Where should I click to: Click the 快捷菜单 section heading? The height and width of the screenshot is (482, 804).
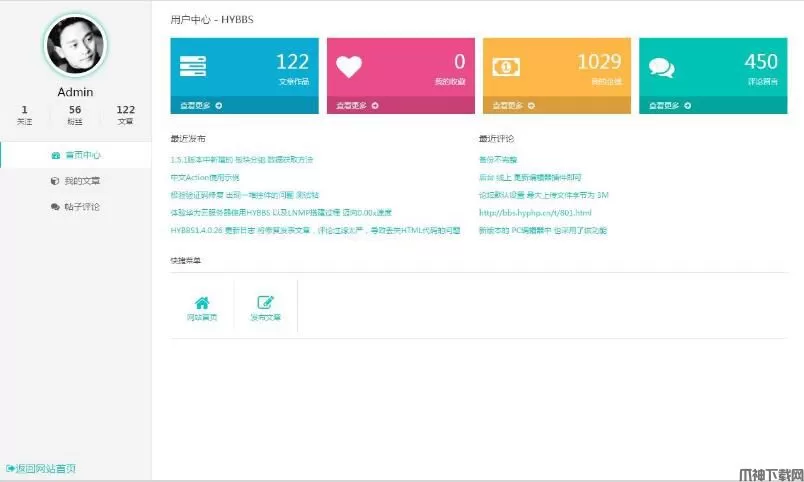point(186,260)
